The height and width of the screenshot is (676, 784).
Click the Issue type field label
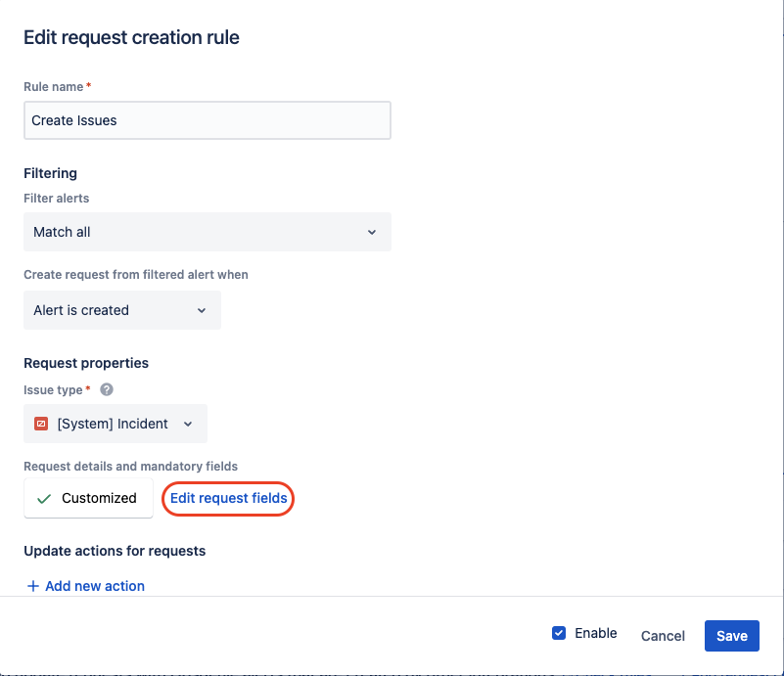(x=54, y=389)
